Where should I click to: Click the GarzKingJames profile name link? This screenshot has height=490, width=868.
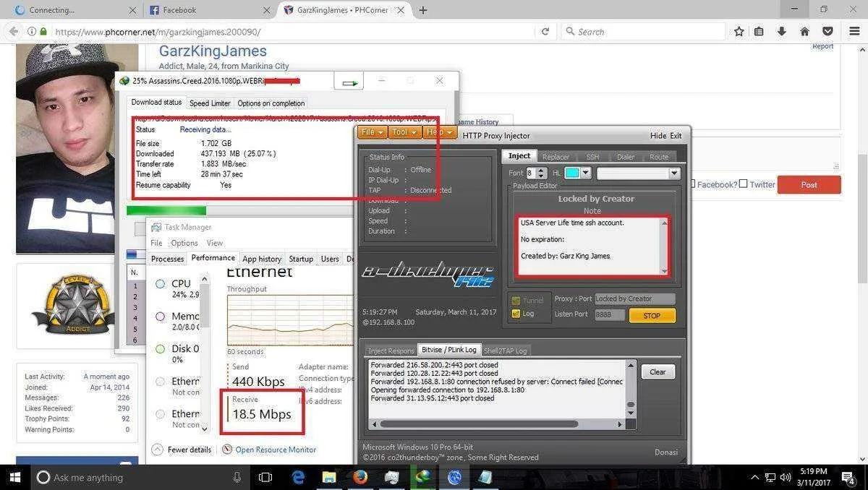click(x=213, y=51)
